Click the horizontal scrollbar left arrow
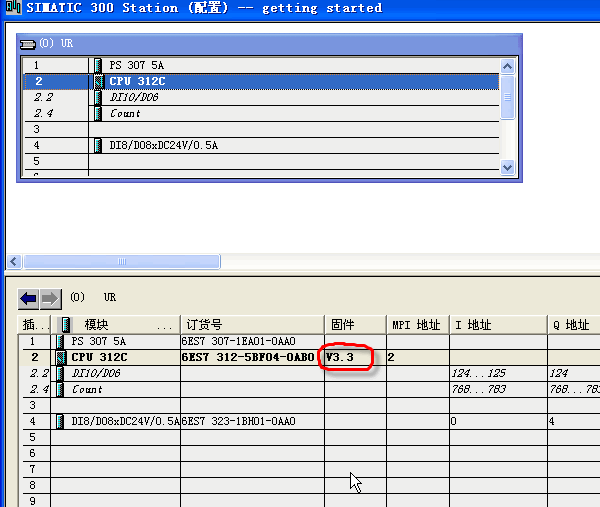The image size is (600, 507). [x=14, y=261]
